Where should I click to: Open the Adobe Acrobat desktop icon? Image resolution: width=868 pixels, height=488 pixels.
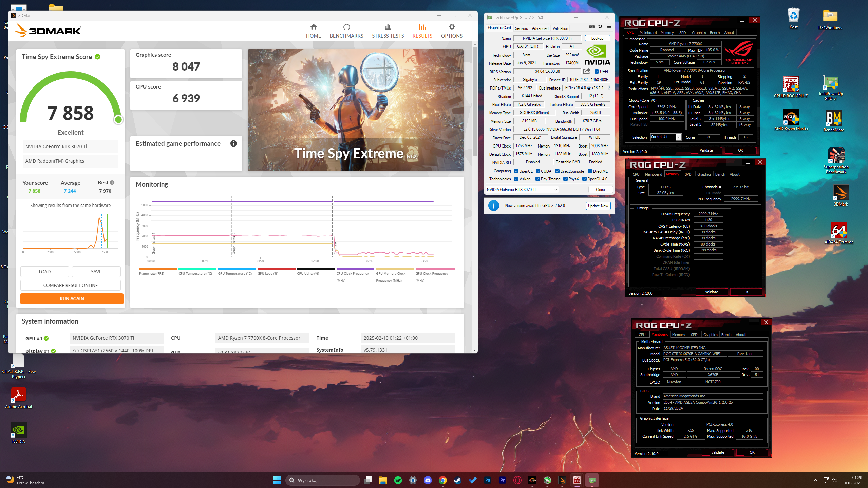coord(19,398)
